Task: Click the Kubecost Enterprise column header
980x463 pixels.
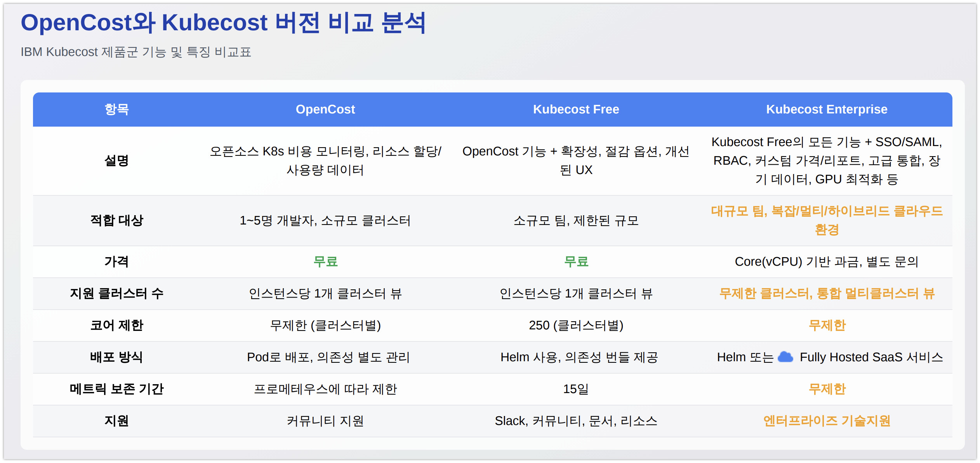Action: coord(827,110)
